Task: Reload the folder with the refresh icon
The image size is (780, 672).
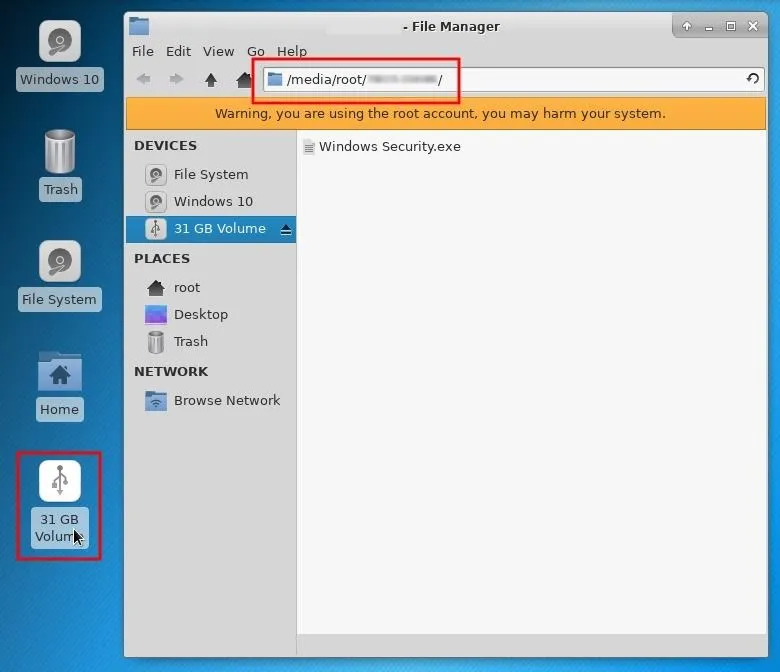Action: [753, 79]
